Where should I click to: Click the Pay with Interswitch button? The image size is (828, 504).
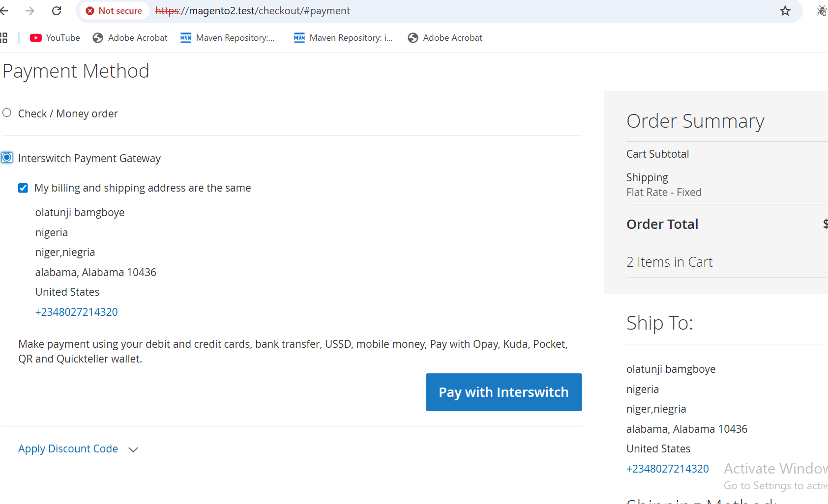click(x=503, y=392)
